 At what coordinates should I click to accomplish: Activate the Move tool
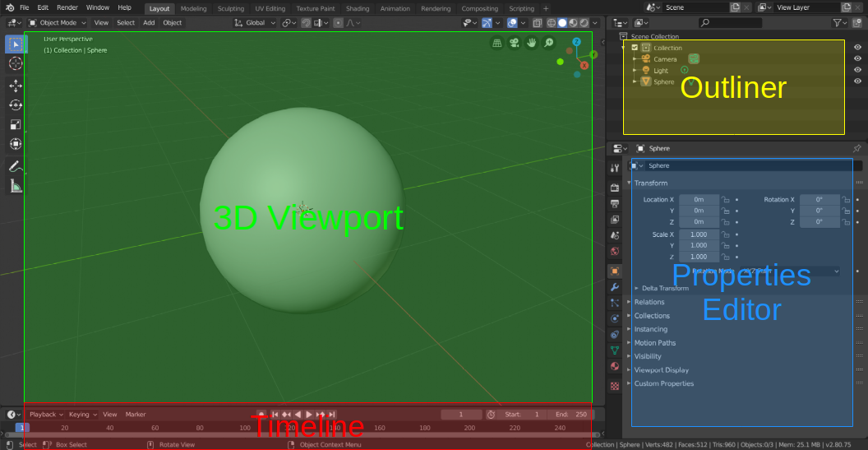point(16,85)
